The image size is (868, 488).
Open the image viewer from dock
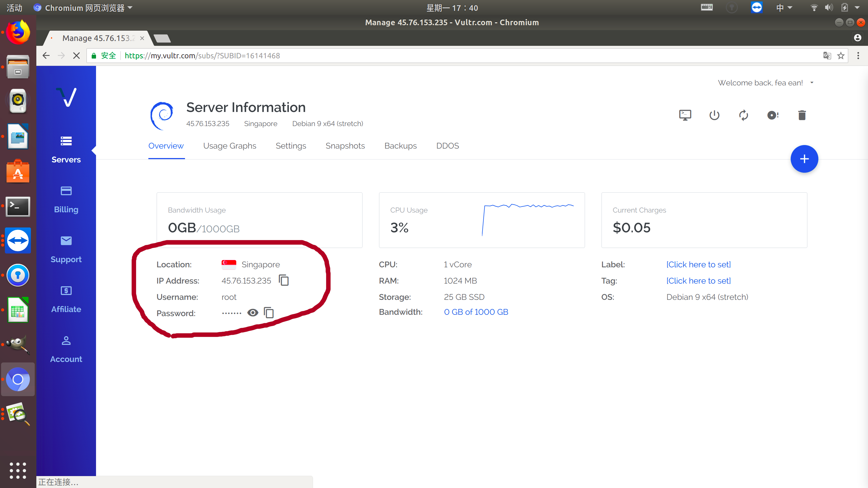click(18, 414)
